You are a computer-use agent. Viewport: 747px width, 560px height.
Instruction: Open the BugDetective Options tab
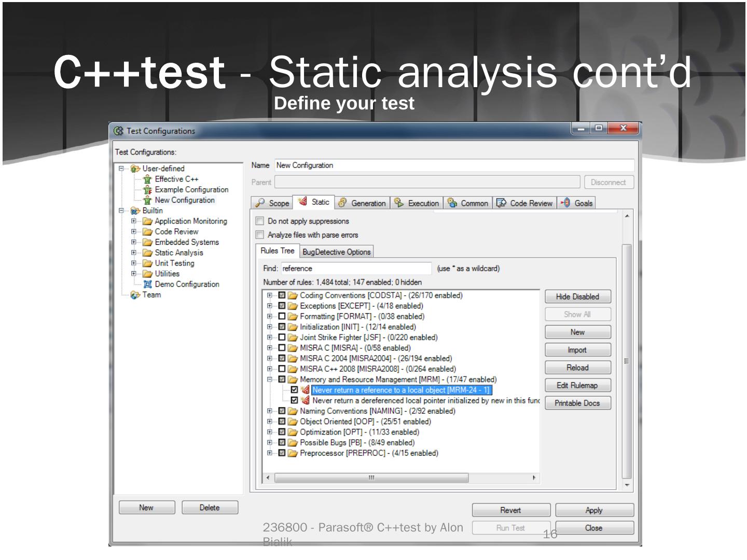click(x=336, y=252)
